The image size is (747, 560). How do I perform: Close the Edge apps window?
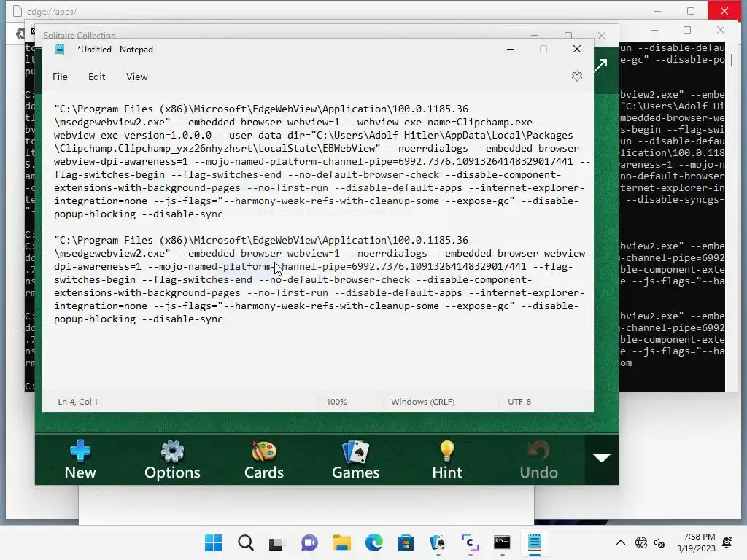(724, 11)
